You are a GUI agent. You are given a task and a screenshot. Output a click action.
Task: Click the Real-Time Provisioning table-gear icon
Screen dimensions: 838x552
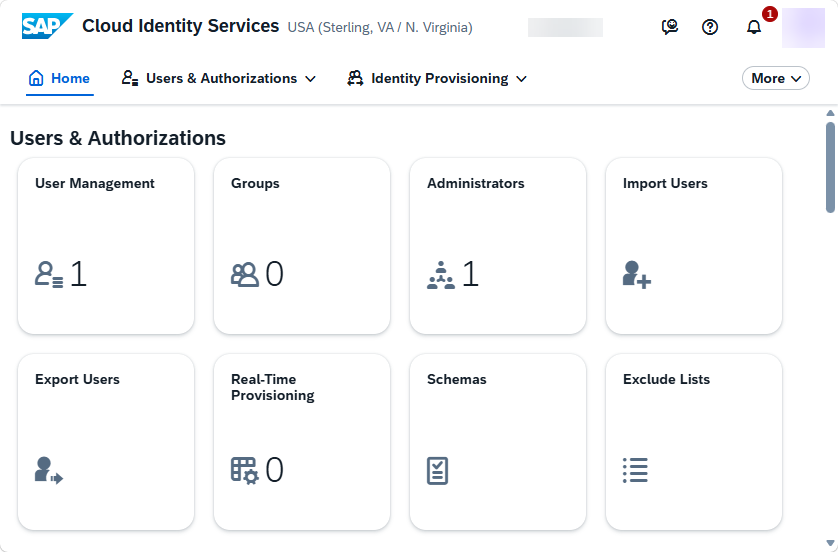245,471
